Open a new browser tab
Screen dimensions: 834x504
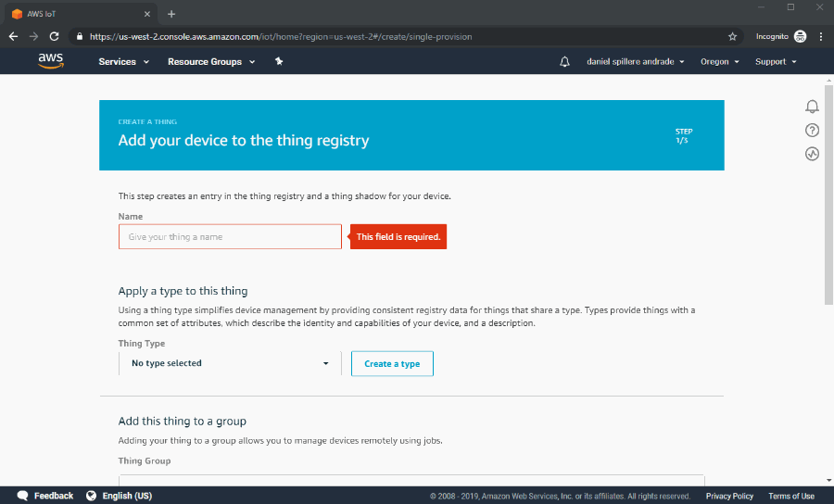171,14
